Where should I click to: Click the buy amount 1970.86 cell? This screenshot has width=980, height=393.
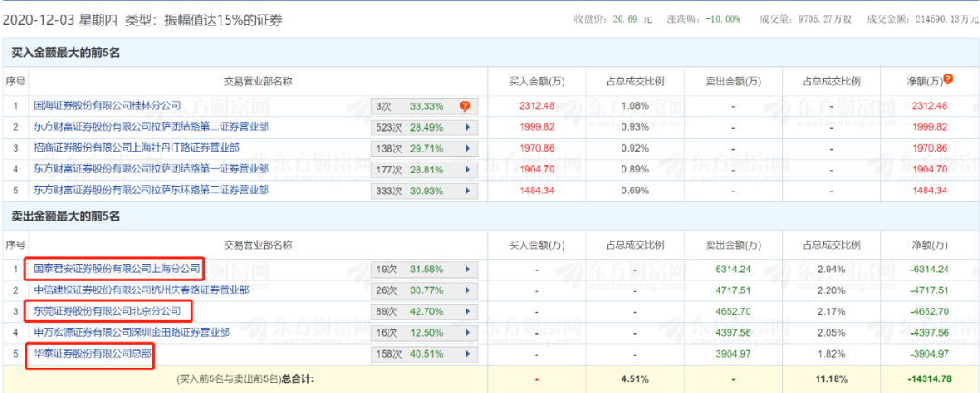pos(535,148)
